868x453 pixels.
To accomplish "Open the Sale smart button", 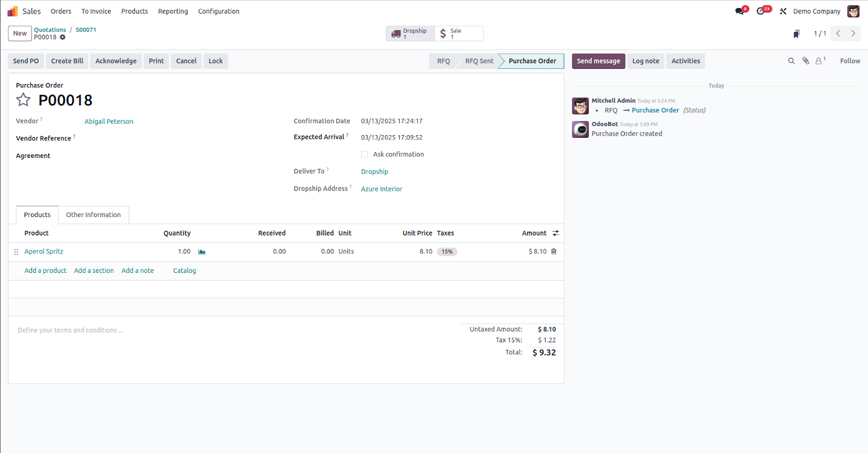I will tap(459, 34).
